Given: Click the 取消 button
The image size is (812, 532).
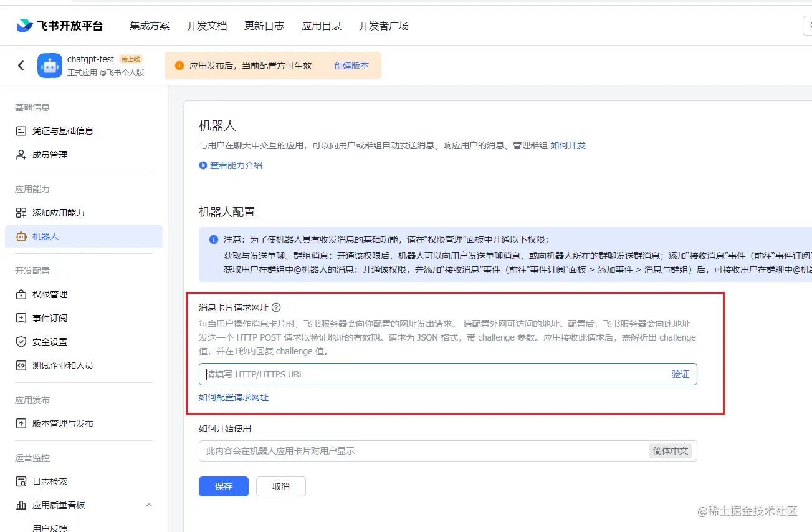Looking at the screenshot, I should (281, 486).
